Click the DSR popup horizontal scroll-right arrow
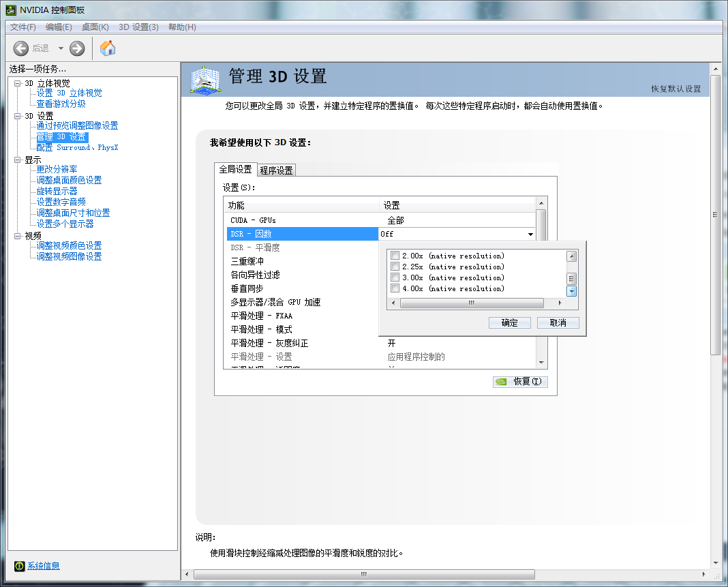Viewport: 728px width, 587px height. pyautogui.click(x=560, y=303)
